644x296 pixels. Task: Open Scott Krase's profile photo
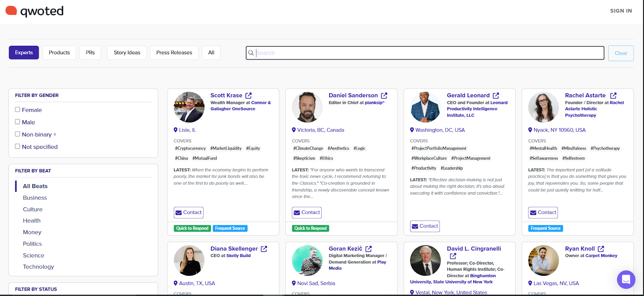coord(189,107)
